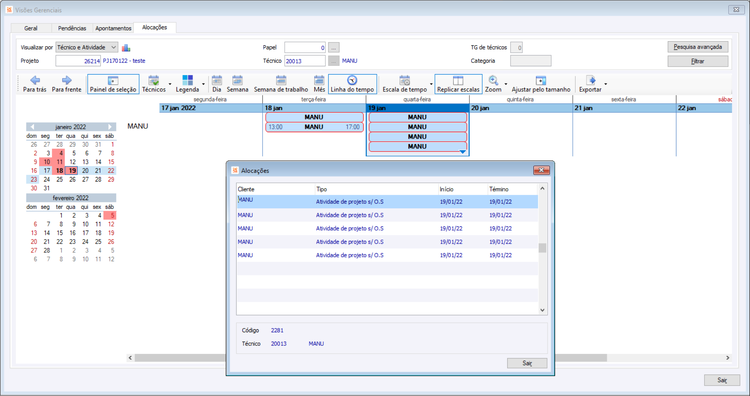Click the chart icon beside Visualizar por
Image resolution: width=750 pixels, height=396 pixels.
(x=126, y=48)
